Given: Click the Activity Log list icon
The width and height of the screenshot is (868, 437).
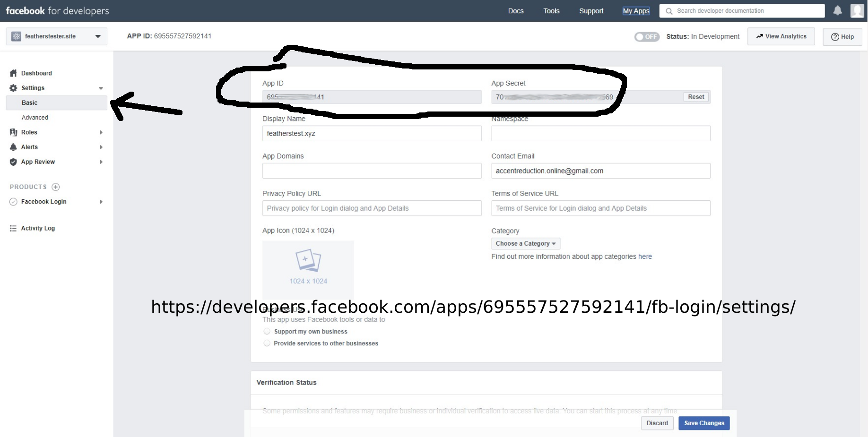Looking at the screenshot, I should coord(13,228).
